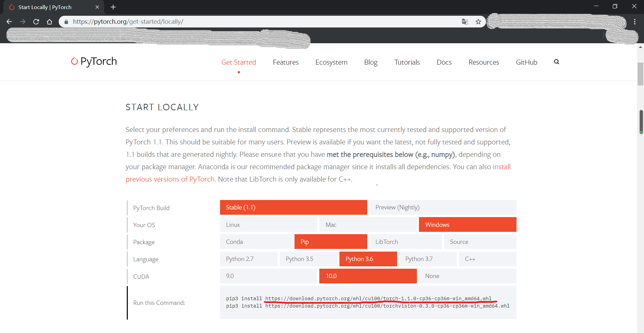
Task: Open the site search magnifier
Action: tap(556, 62)
